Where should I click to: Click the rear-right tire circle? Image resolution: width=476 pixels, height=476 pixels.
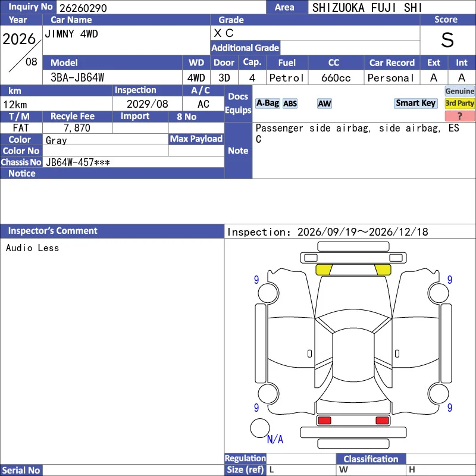tap(439, 393)
